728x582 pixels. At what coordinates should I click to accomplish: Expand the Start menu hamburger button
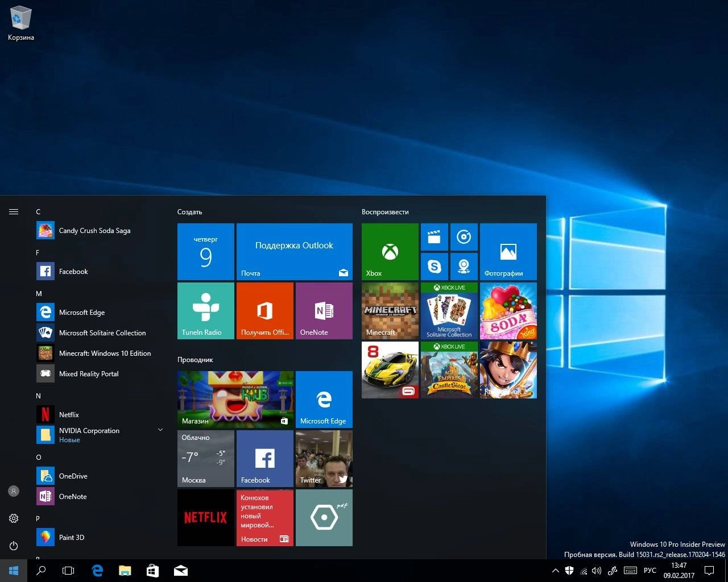tap(14, 211)
